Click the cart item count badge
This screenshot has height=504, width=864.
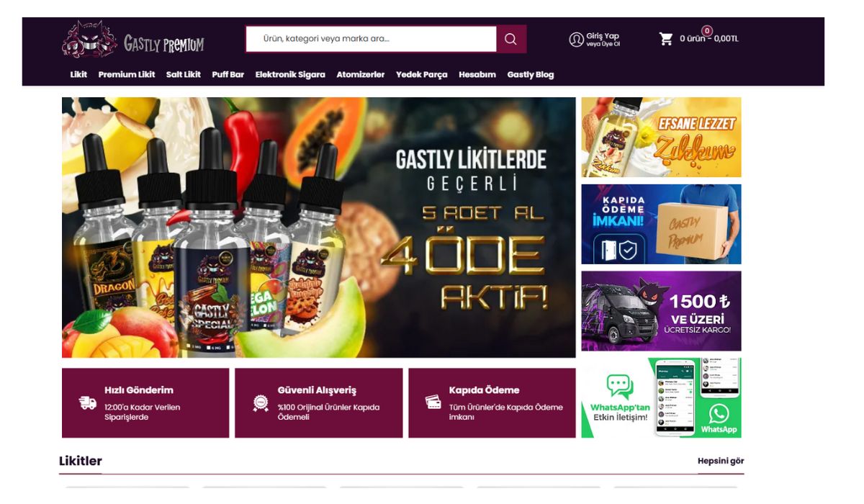pyautogui.click(x=707, y=31)
